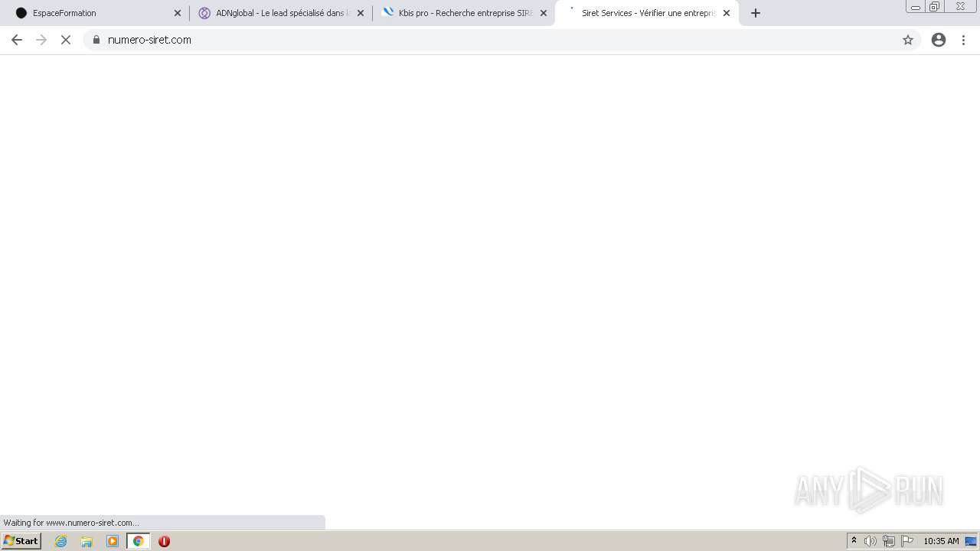Open the Chrome profile account icon
980x551 pixels.
(x=939, y=40)
